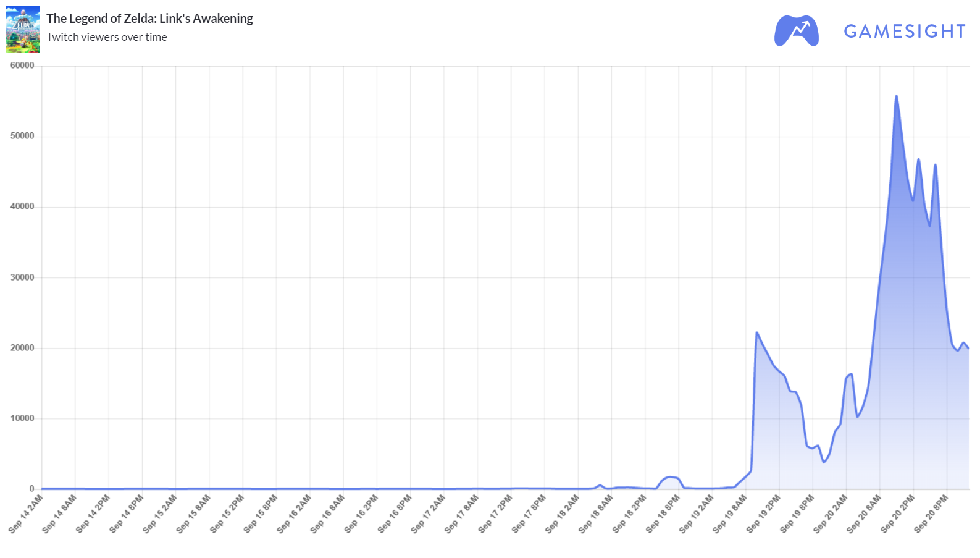
Task: Click the GAMESIGHT brand text
Action: coord(905,32)
